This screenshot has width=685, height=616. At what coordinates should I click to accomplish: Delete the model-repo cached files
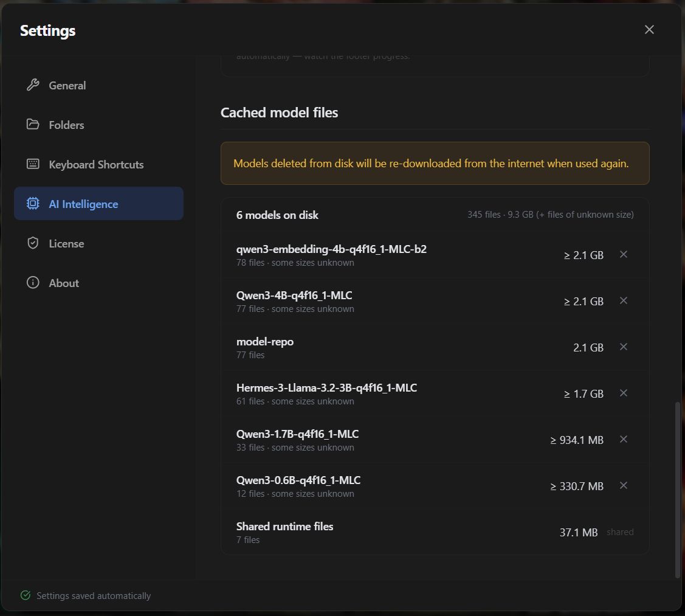pos(624,347)
